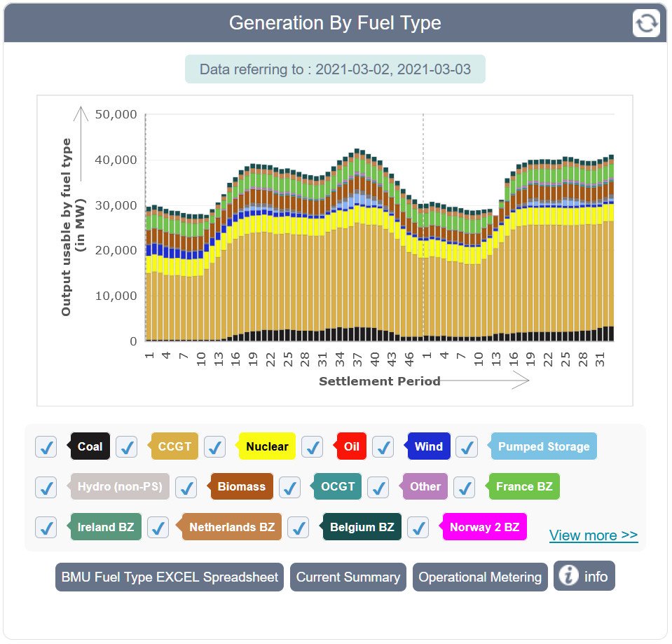Click the data date range label

pyautogui.click(x=335, y=69)
